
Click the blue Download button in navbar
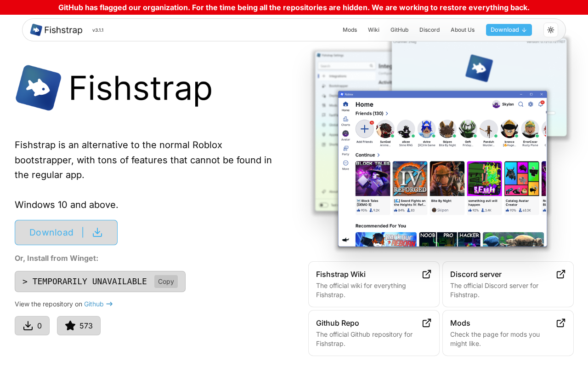509,30
